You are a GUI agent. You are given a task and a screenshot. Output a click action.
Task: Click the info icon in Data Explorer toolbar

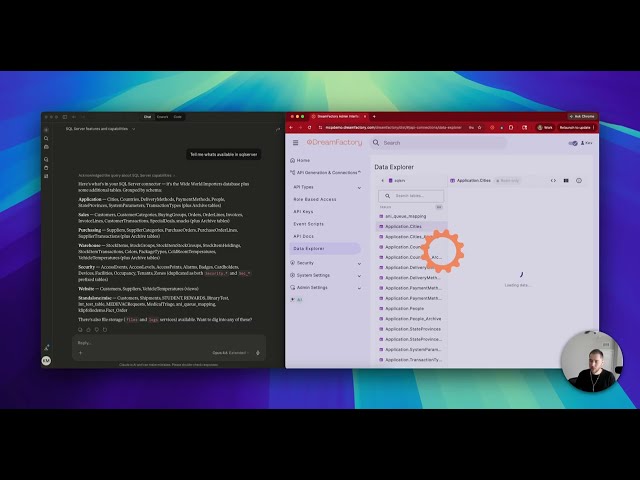coord(579,180)
